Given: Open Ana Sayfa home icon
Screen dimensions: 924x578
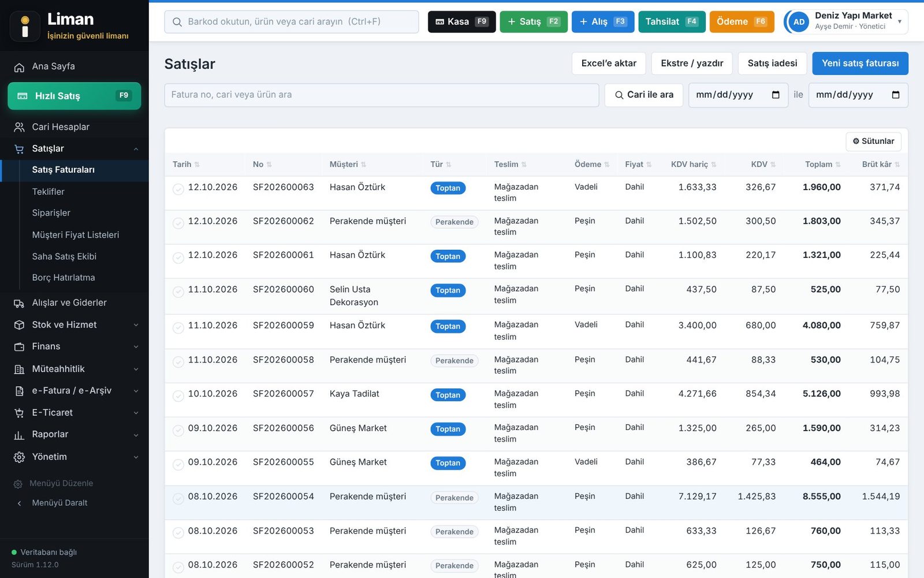Looking at the screenshot, I should [19, 67].
